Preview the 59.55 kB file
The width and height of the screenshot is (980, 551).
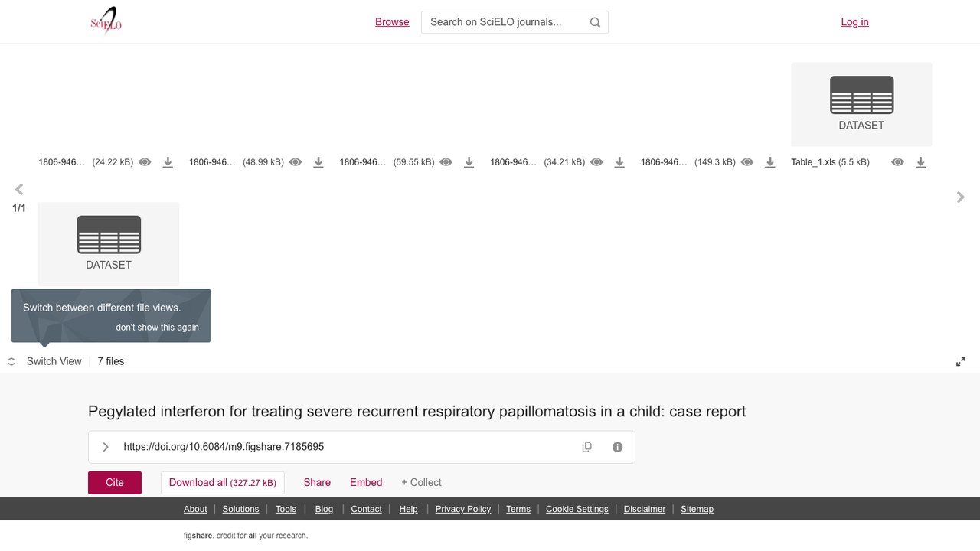click(x=446, y=162)
